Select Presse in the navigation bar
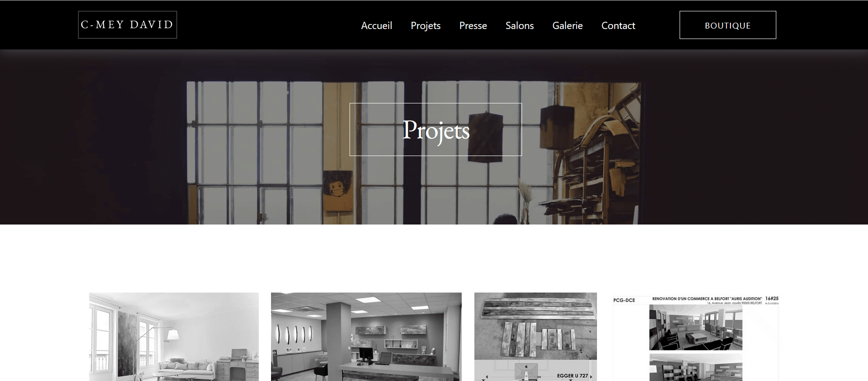The width and height of the screenshot is (868, 381). pyautogui.click(x=473, y=25)
